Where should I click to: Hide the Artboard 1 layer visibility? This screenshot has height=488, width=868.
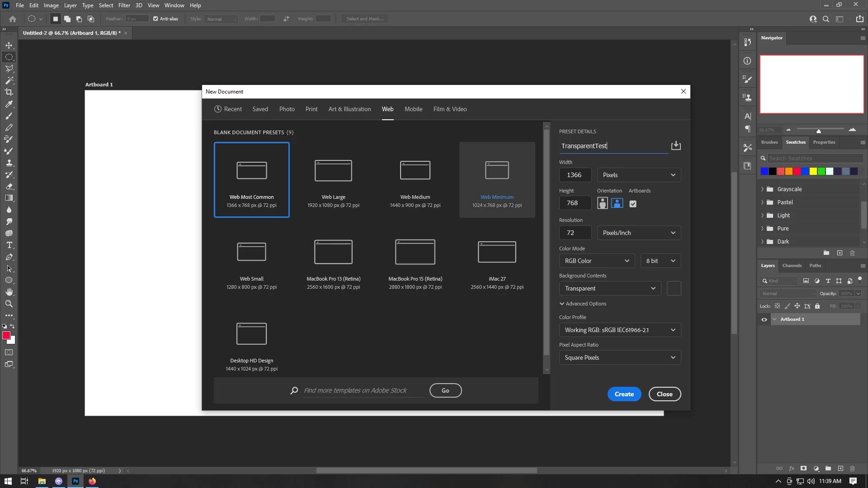(764, 319)
